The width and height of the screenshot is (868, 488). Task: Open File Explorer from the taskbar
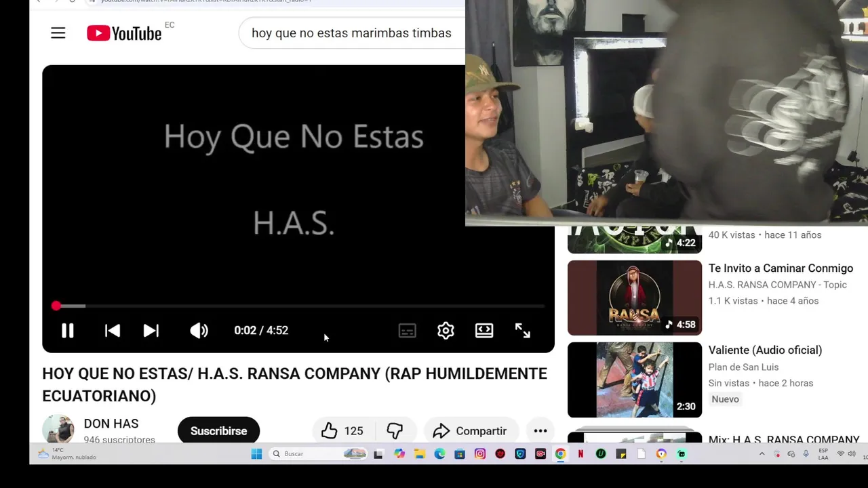click(420, 454)
